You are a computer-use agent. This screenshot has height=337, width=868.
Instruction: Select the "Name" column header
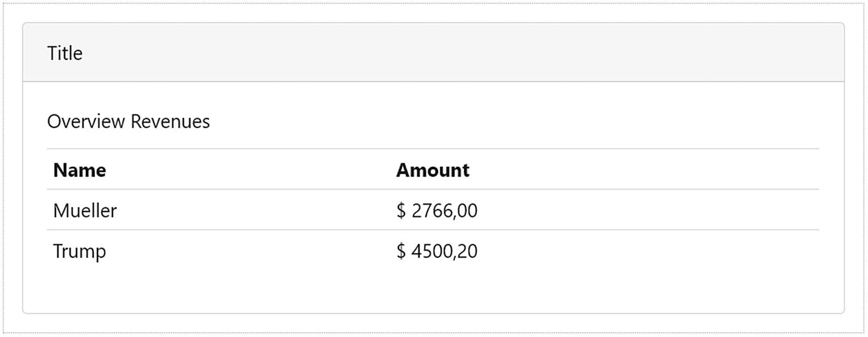[79, 170]
